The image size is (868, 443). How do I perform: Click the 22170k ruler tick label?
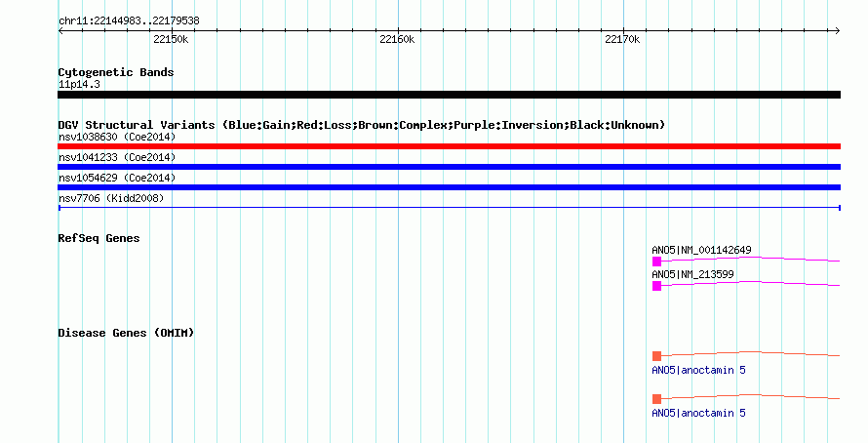(622, 39)
